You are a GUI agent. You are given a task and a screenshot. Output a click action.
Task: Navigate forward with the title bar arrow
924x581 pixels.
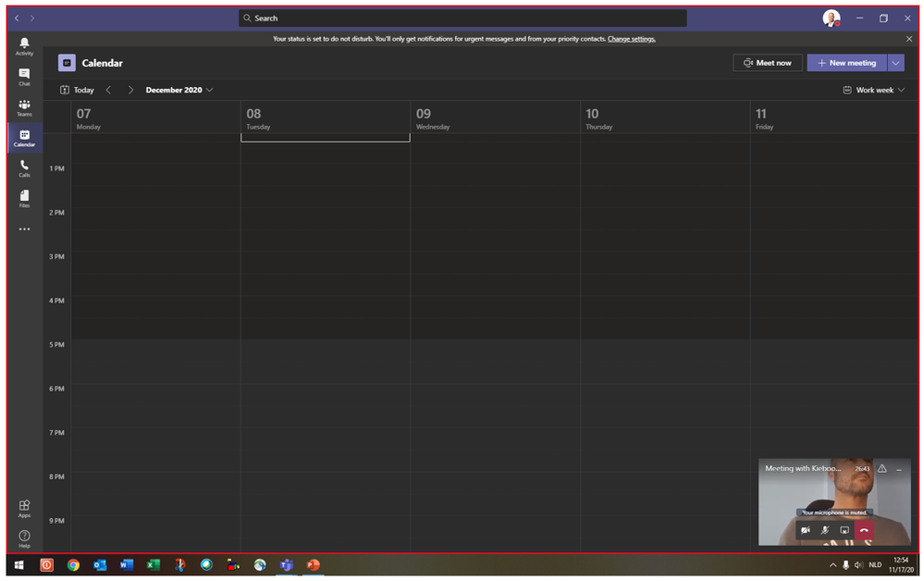(31, 19)
